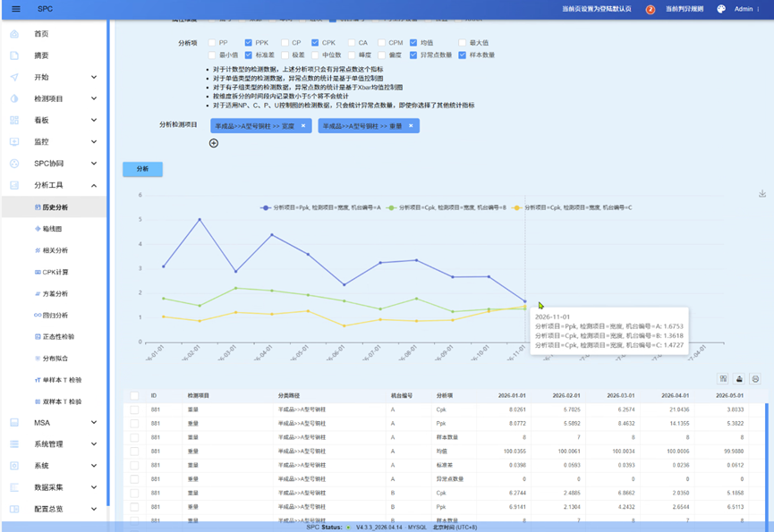The width and height of the screenshot is (774, 532).
Task: Click the SPC协同 sidebar icon
Action: [x=14, y=164]
